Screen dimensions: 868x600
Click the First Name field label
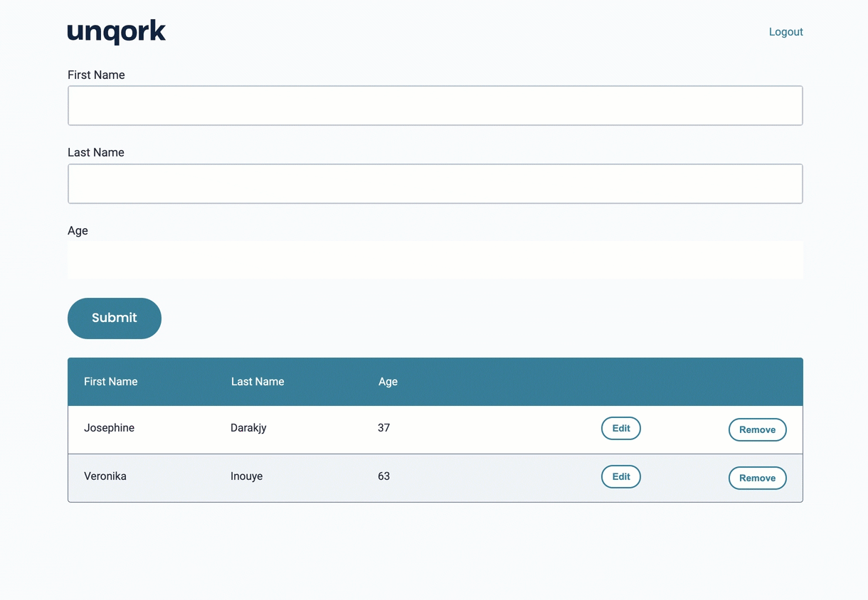tap(96, 75)
